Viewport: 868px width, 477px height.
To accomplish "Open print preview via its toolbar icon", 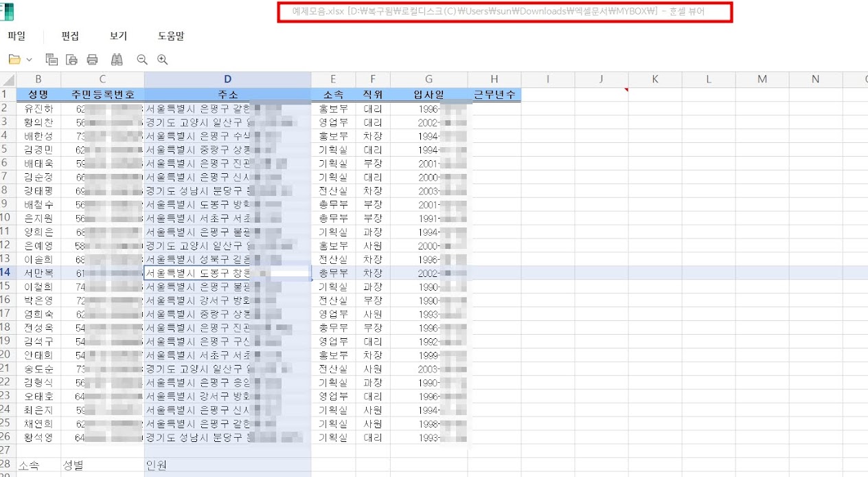I will [x=71, y=60].
